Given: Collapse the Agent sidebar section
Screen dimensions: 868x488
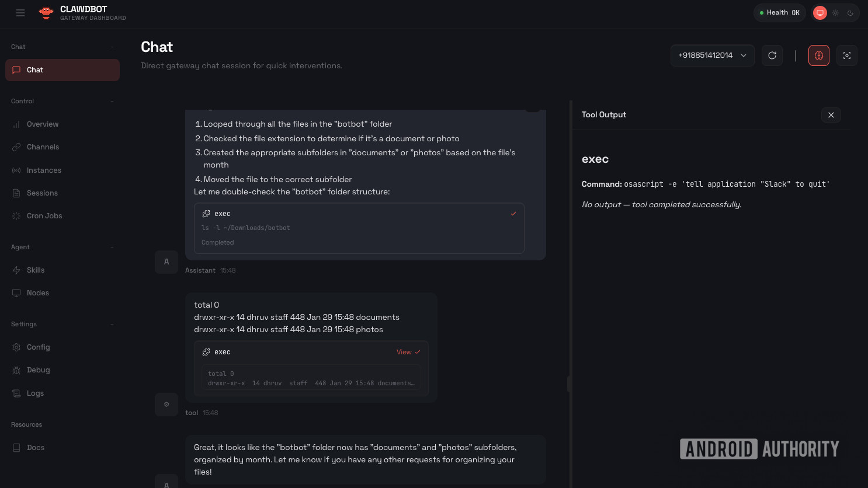Looking at the screenshot, I should (x=112, y=247).
